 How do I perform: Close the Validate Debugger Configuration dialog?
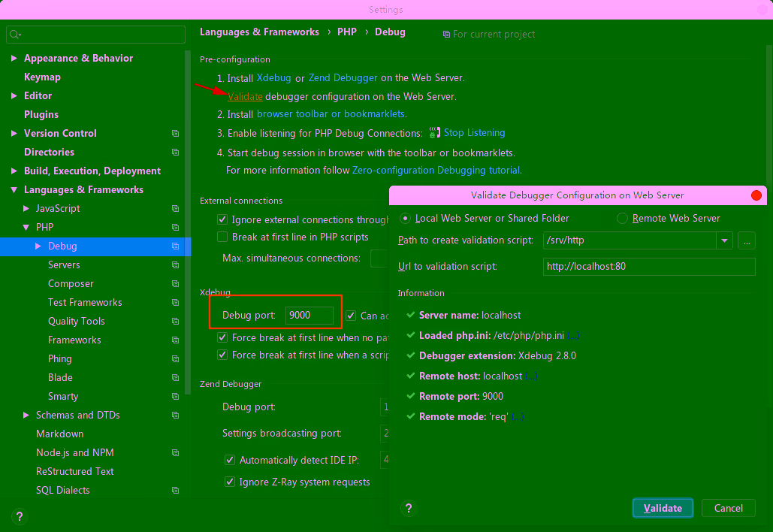tap(756, 195)
